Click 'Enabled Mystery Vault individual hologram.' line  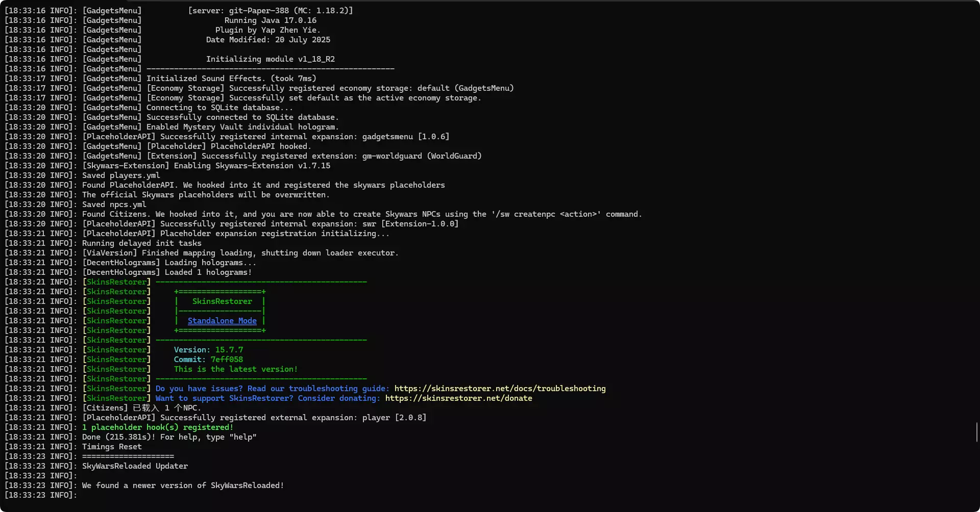pos(242,127)
